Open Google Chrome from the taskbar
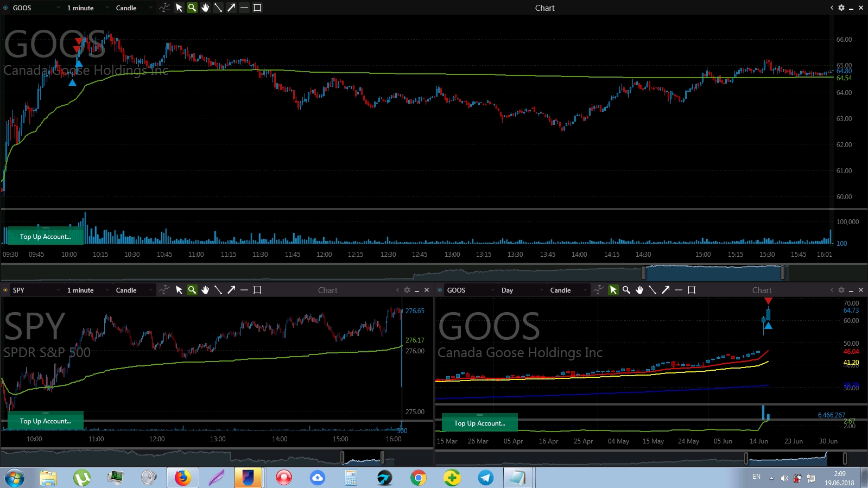The width and height of the screenshot is (868, 488). point(418,478)
